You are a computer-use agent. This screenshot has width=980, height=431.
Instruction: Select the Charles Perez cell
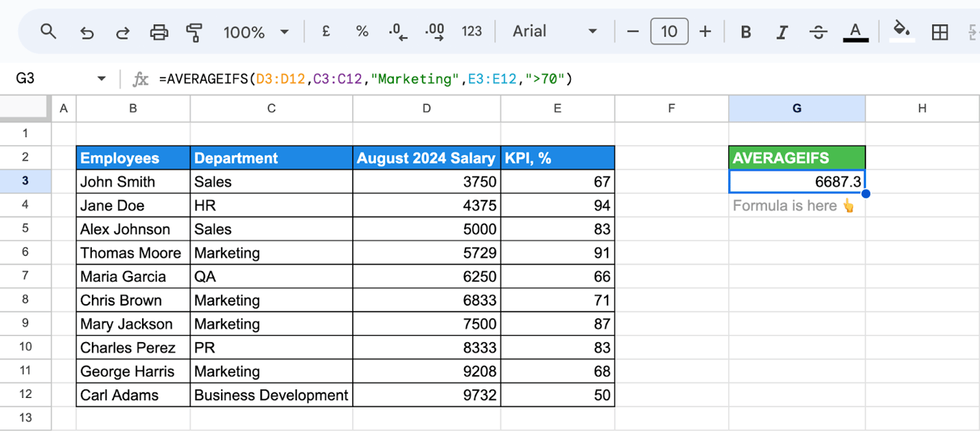coord(133,347)
